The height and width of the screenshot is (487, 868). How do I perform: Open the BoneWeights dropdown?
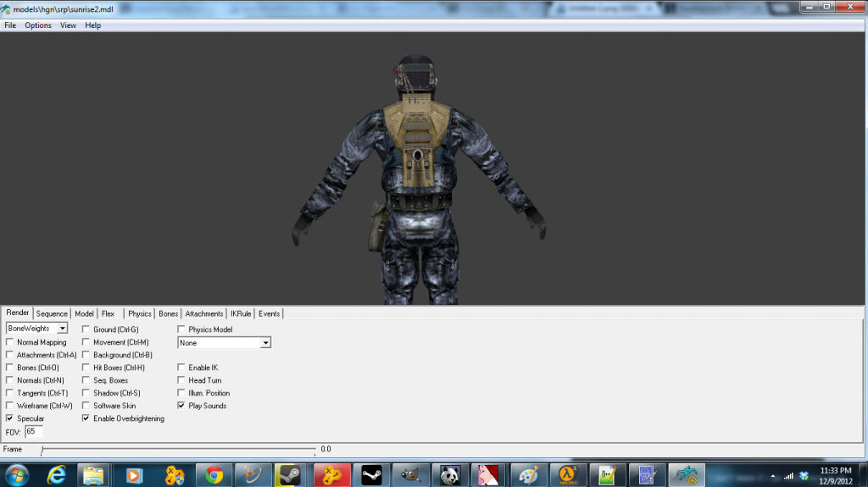click(36, 328)
